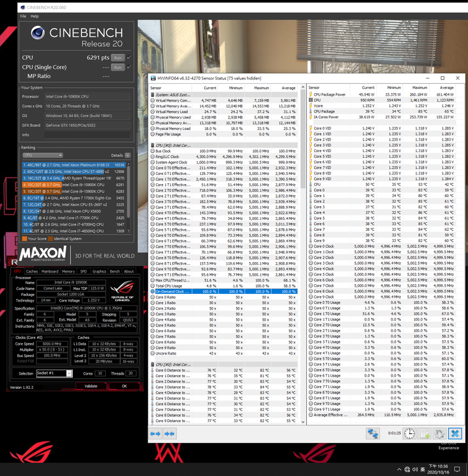Reset elapsed time with the clock icon
This screenshot has height=476, width=468.
click(x=409, y=434)
